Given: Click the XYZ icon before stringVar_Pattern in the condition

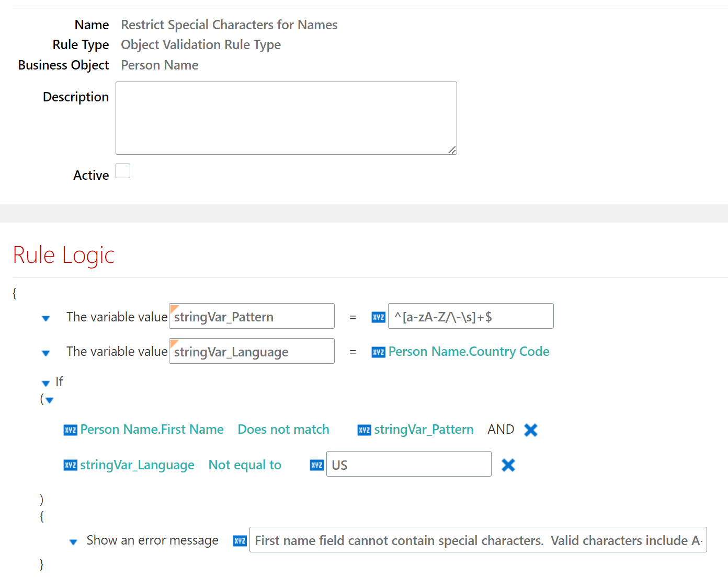Looking at the screenshot, I should [363, 430].
